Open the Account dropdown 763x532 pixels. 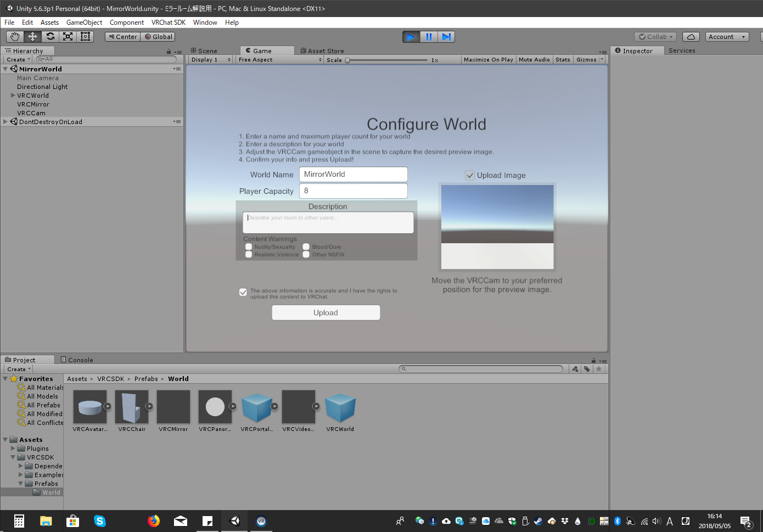(x=727, y=37)
